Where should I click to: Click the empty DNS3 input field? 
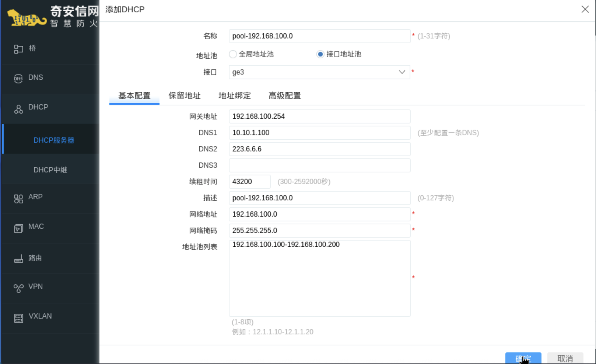(319, 165)
